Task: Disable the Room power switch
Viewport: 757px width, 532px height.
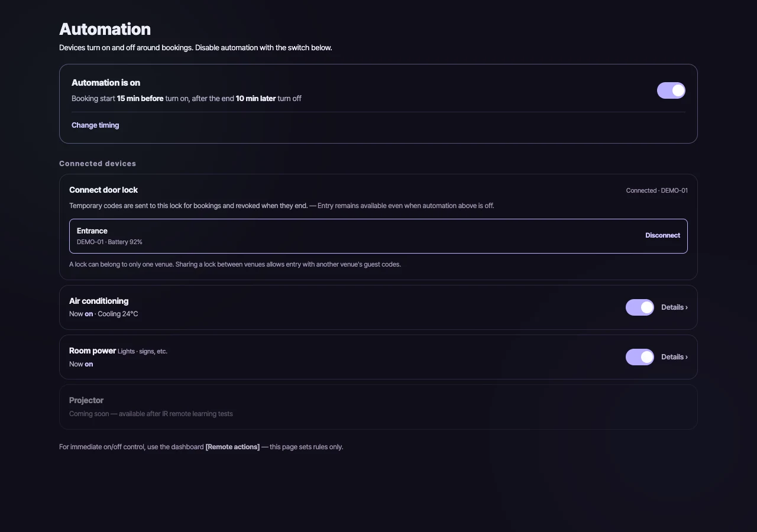Action: 639,357
